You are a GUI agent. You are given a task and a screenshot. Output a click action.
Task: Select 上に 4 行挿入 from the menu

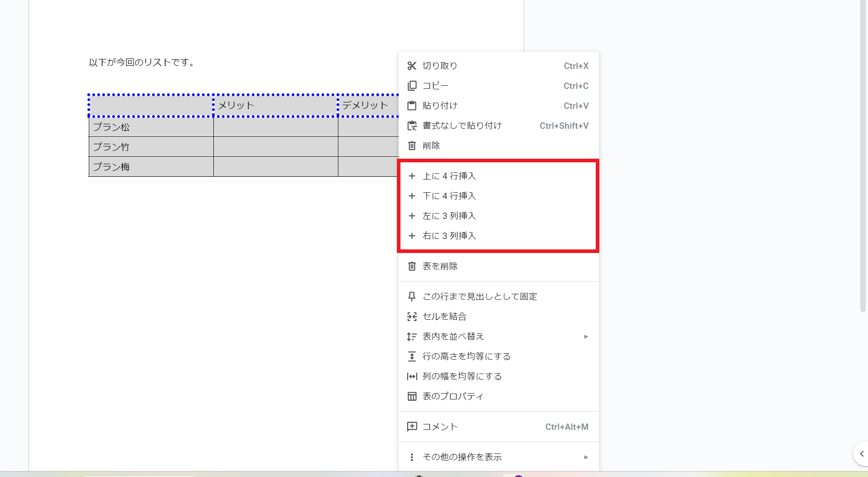click(449, 176)
